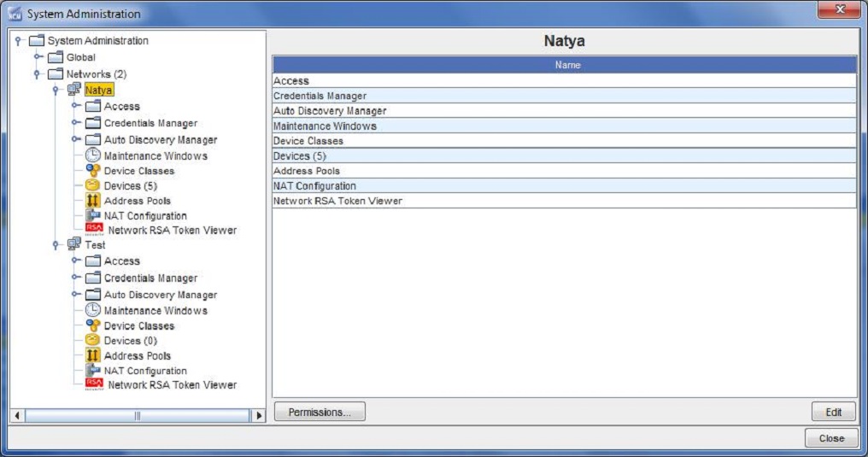Collapse the Natya network node
Image resolution: width=868 pixels, height=457 pixels.
(56, 90)
